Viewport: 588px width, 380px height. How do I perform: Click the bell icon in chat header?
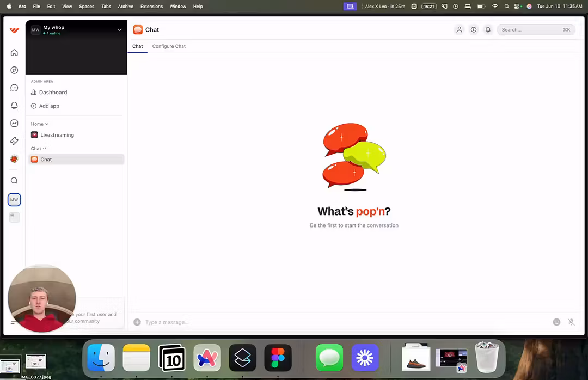(488, 30)
